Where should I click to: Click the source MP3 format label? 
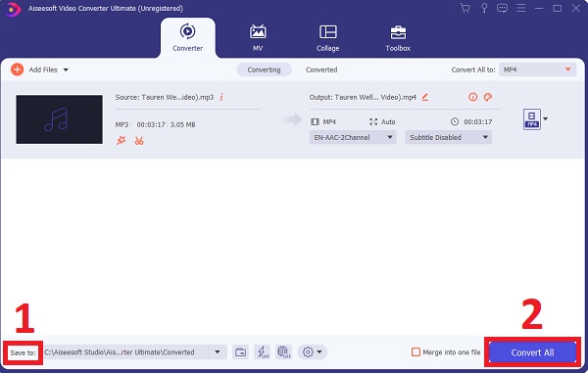[122, 124]
